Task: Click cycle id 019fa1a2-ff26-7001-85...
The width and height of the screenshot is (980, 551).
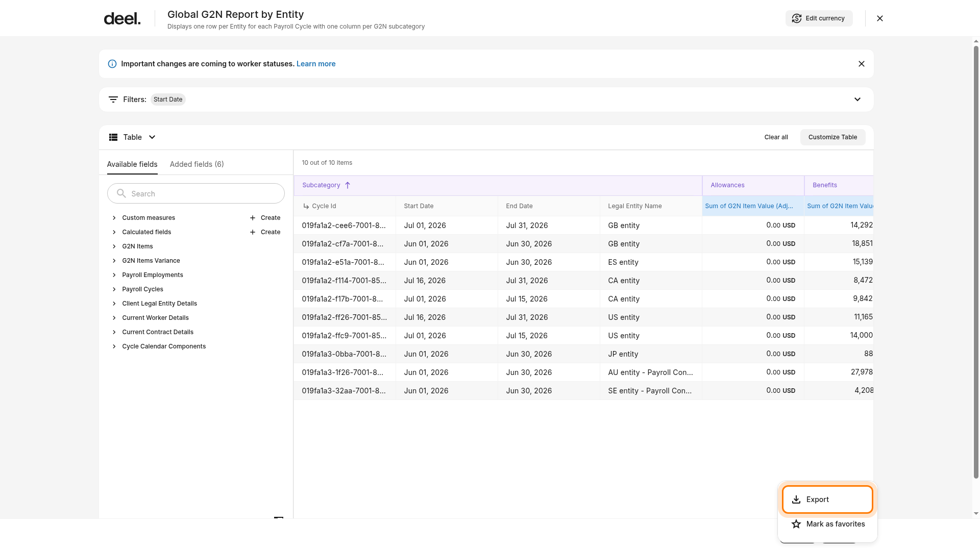Action: point(344,317)
